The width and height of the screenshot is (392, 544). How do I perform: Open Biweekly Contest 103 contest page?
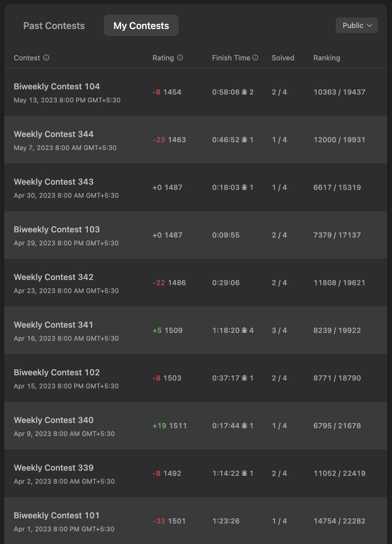[57, 229]
